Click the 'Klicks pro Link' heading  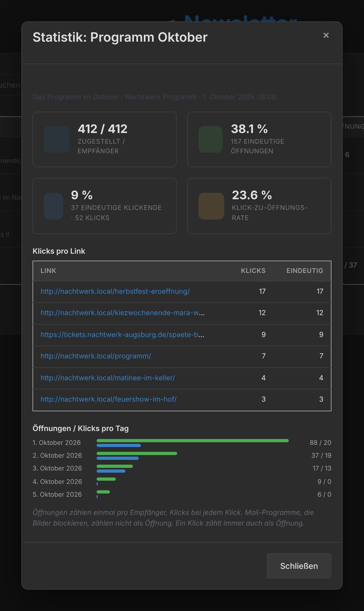pyautogui.click(x=59, y=251)
